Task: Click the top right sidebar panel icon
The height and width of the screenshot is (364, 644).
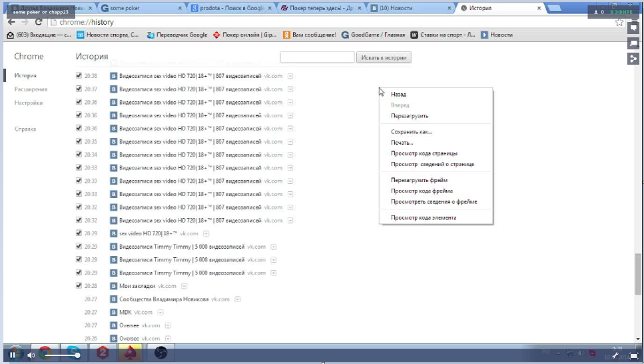Action: tap(633, 27)
